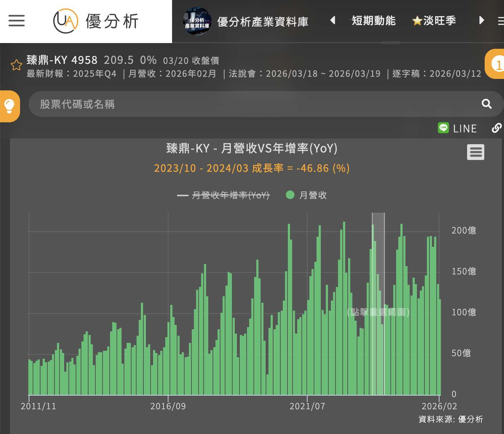Open the chart export hamburger menu
Screen dimensions: 504x434
(x=475, y=152)
